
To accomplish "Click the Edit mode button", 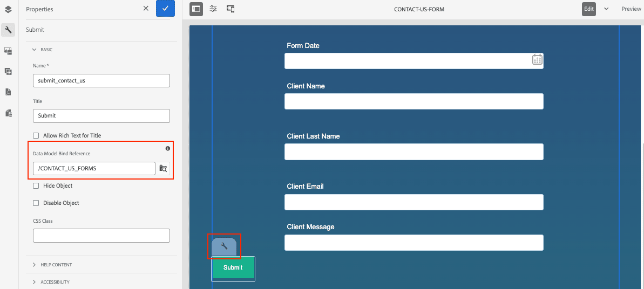I will click(x=589, y=9).
